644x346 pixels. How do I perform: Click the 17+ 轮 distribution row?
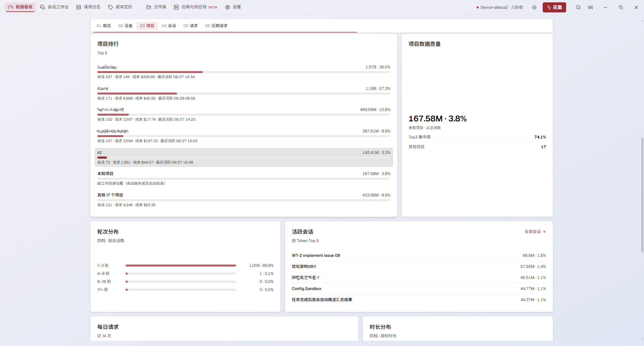(x=185, y=290)
